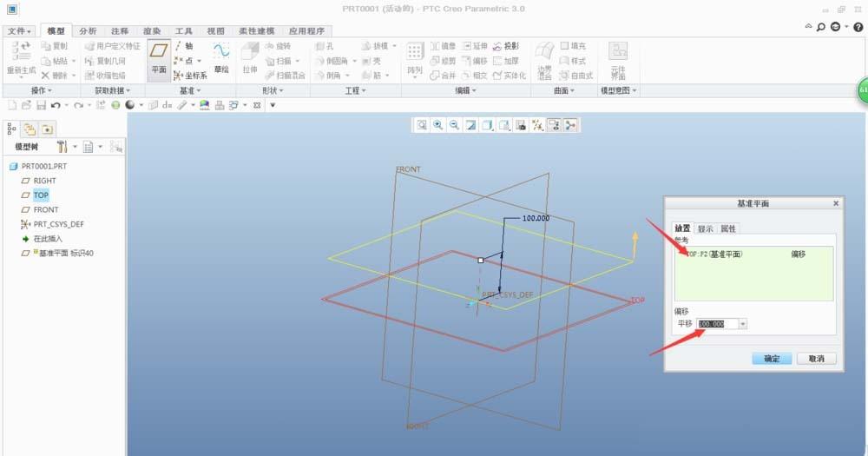The height and width of the screenshot is (456, 868).
Task: Open the 属性 (Properties) tab in datum dialog
Action: [x=728, y=228]
